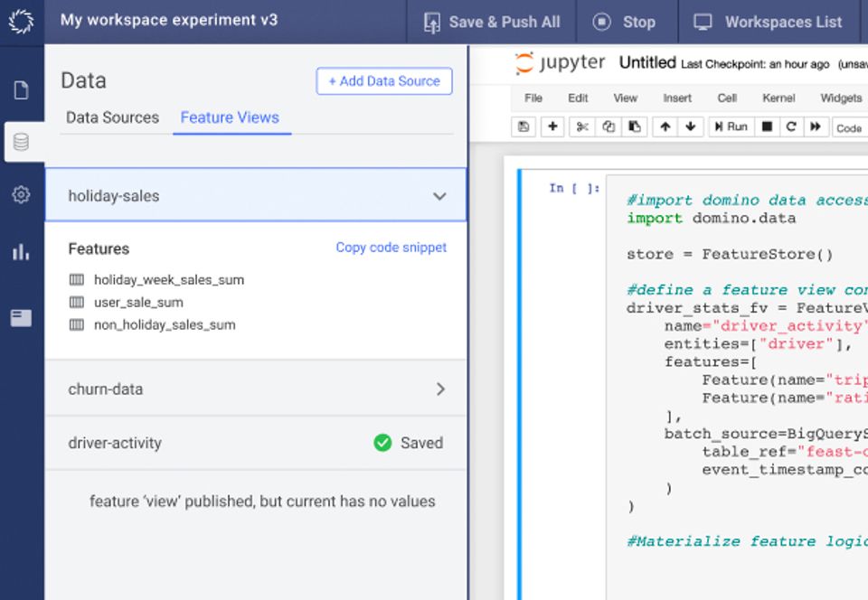Select the database Data icon in sidebar
The image size is (868, 600).
tap(21, 142)
